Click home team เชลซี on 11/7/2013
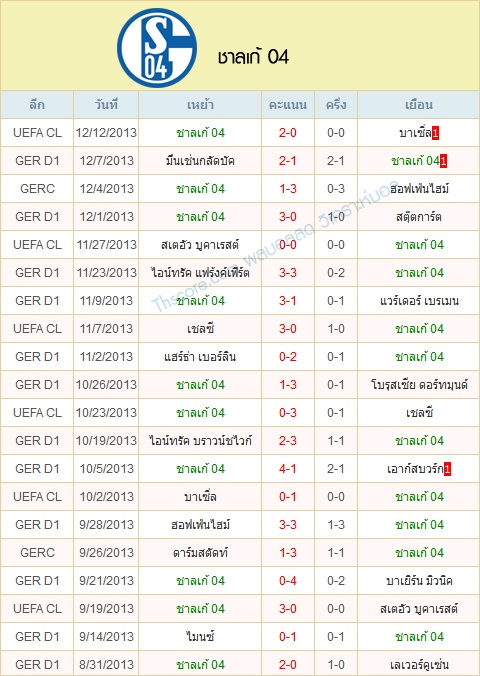 click(201, 329)
